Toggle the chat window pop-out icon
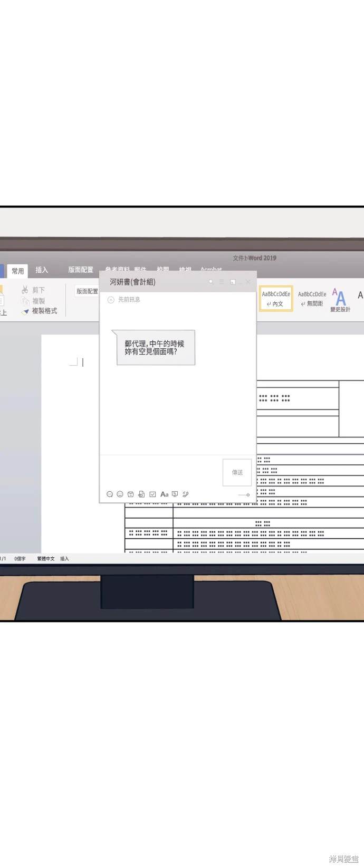The image size is (364, 868). pos(233,282)
